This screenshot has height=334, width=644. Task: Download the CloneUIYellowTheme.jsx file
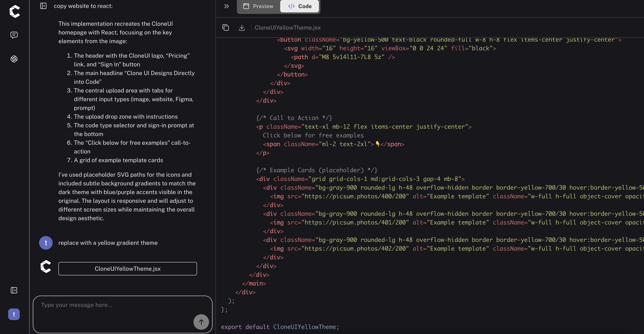(242, 27)
